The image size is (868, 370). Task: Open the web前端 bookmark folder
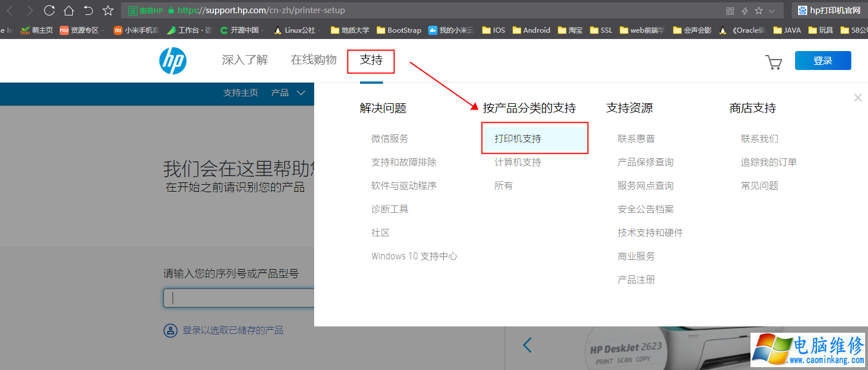tap(642, 30)
